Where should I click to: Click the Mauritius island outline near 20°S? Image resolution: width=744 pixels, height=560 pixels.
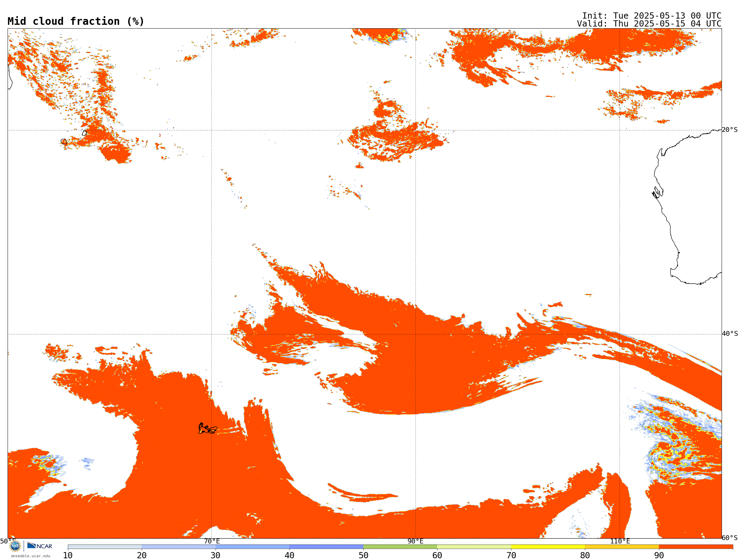coord(84,133)
